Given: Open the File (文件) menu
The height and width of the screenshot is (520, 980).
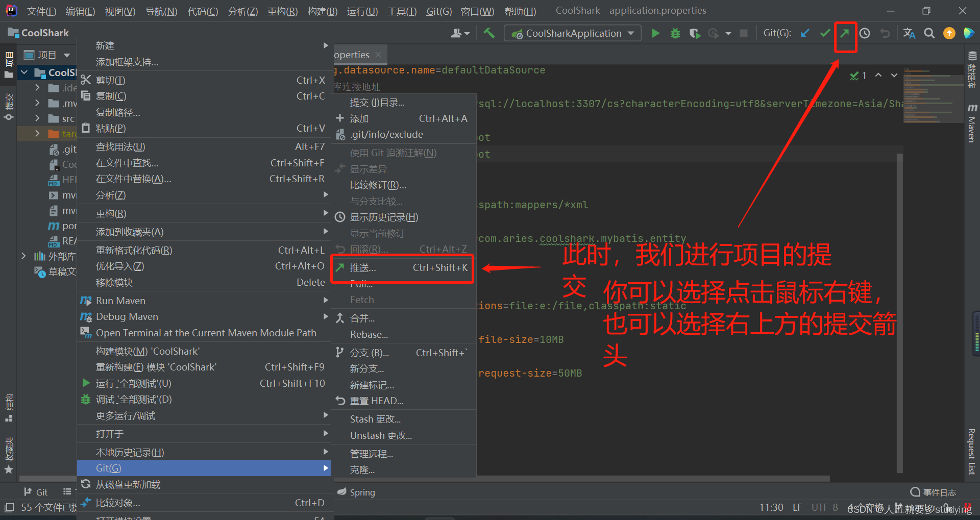Looking at the screenshot, I should 41,11.
